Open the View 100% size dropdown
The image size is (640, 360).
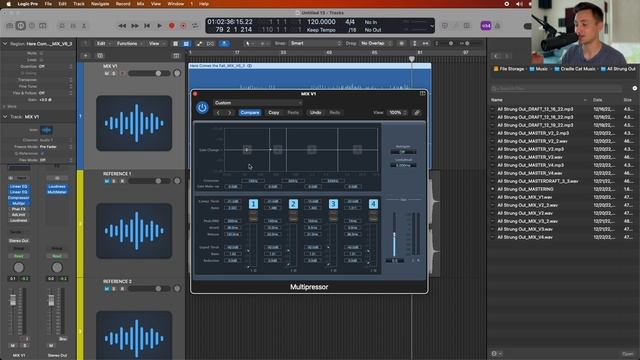tap(397, 113)
